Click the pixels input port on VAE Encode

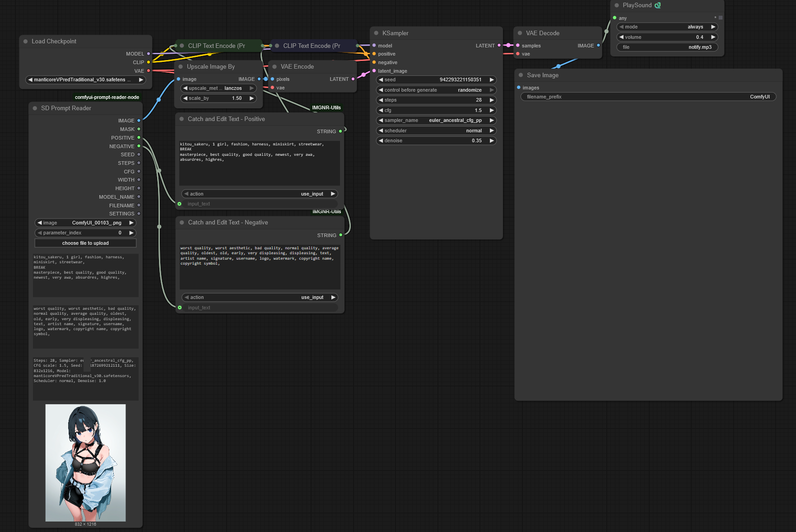[x=272, y=79]
